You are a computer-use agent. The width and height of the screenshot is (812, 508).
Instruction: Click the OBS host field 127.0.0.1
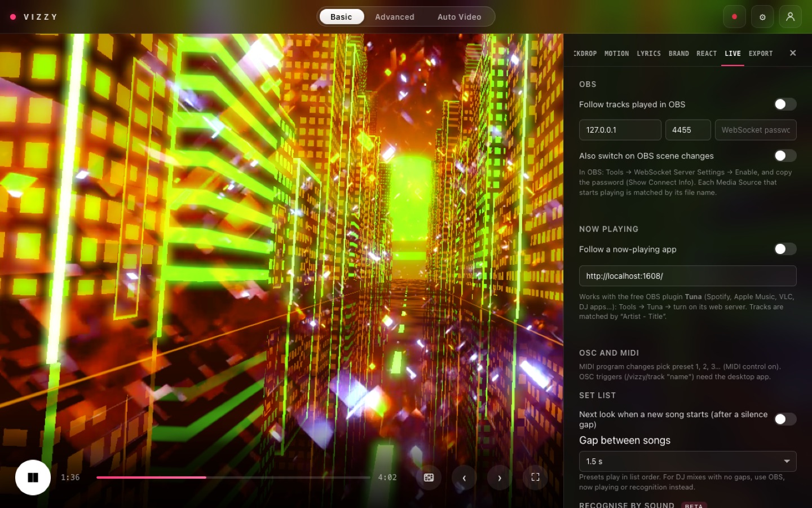(x=620, y=130)
